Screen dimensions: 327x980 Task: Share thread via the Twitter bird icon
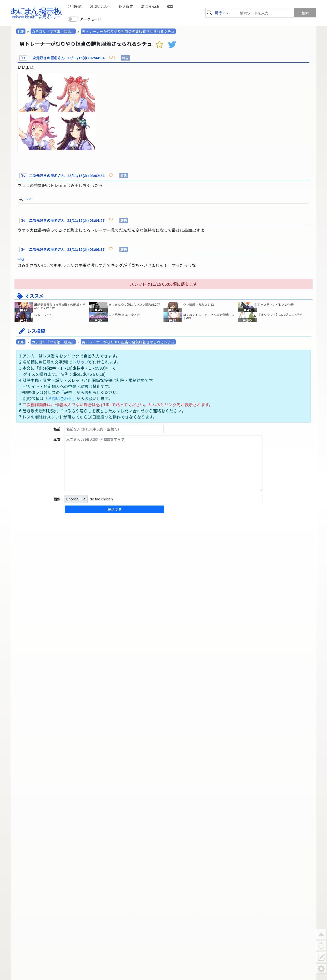click(172, 45)
